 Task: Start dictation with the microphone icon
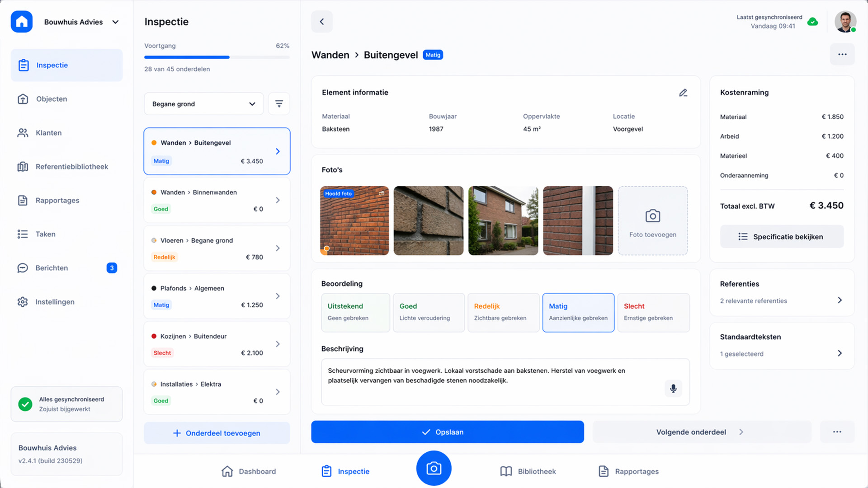click(673, 389)
